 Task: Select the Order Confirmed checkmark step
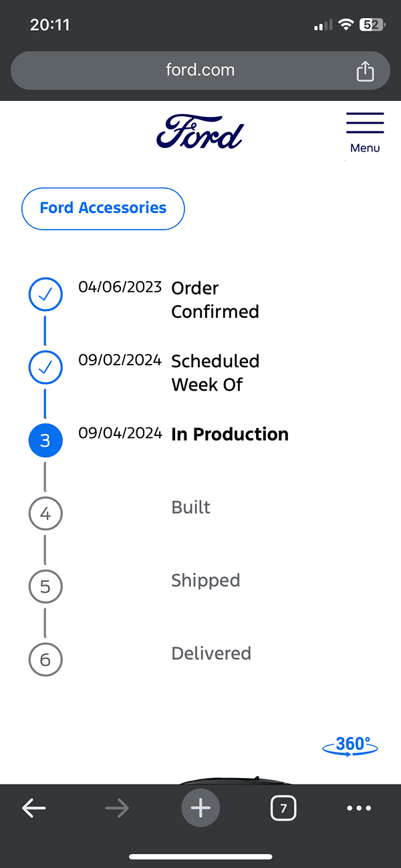45,294
